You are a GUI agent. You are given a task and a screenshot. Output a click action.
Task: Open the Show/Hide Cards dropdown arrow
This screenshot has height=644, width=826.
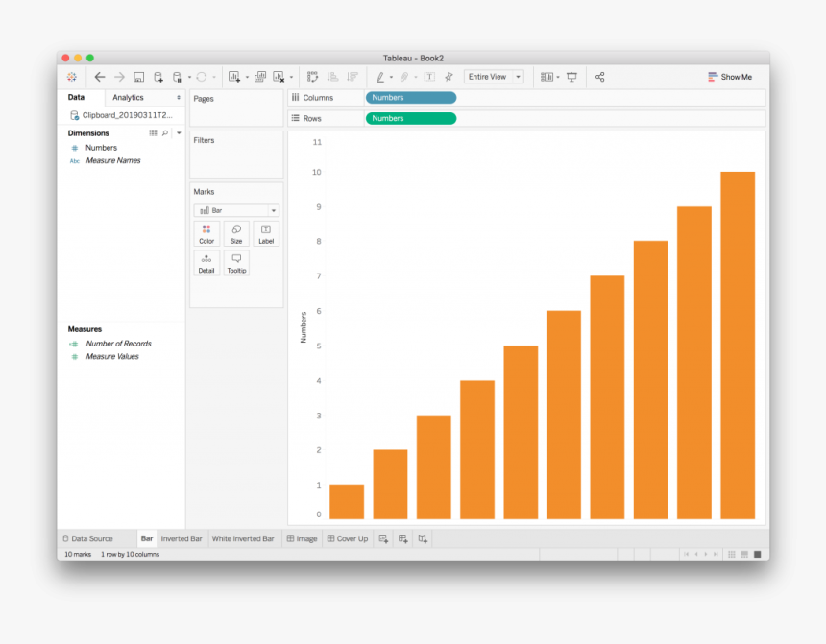558,78
